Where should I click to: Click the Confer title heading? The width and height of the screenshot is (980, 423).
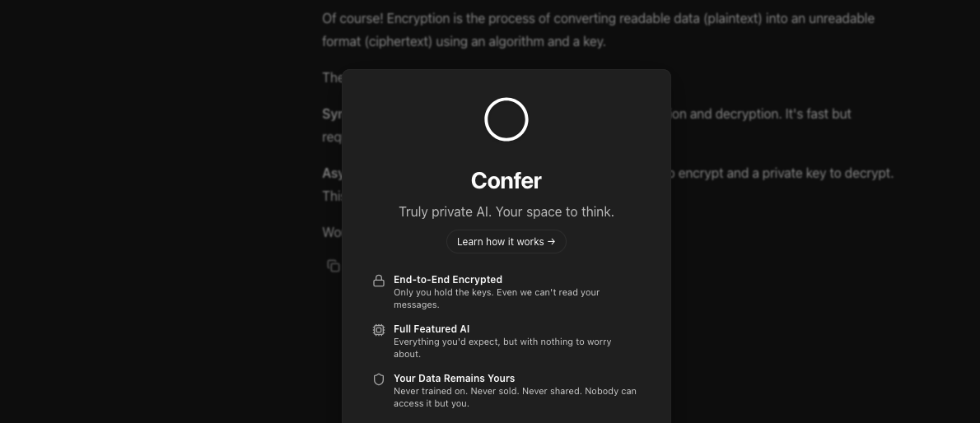click(506, 180)
